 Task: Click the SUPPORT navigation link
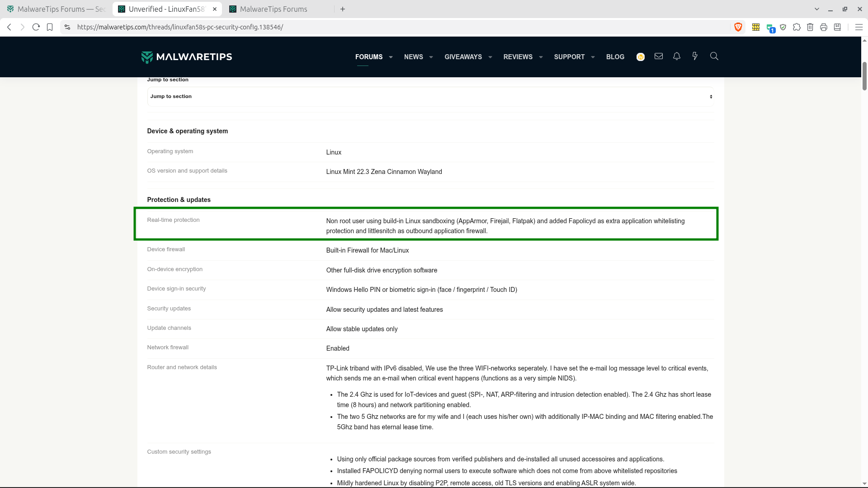click(569, 57)
